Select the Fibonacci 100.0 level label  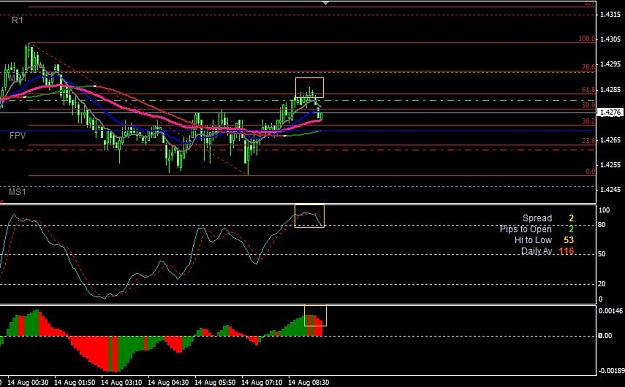click(587, 39)
